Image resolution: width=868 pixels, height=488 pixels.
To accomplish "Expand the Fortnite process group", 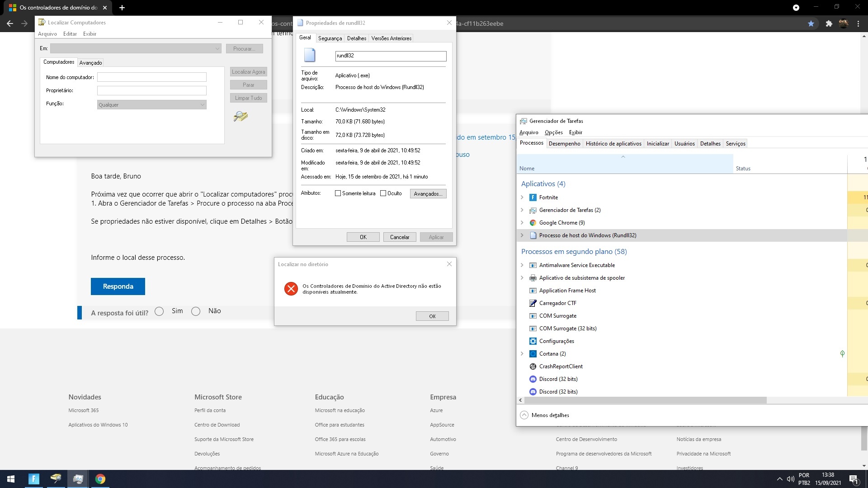I will tap(522, 197).
